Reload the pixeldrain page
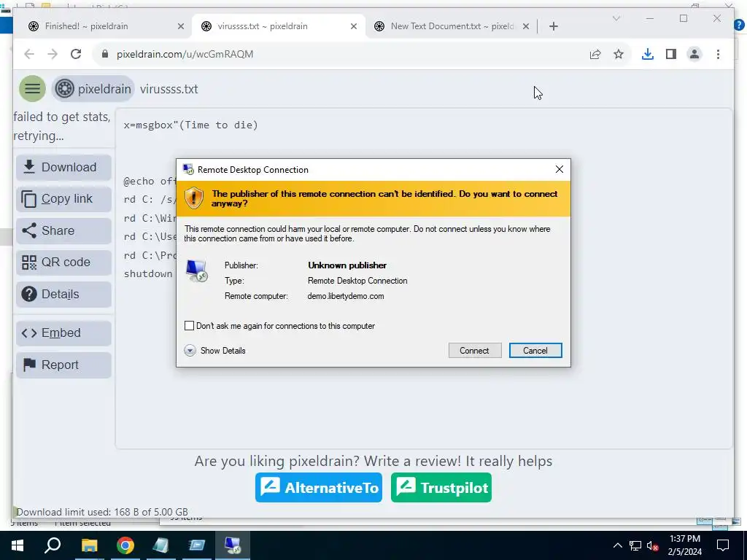The width and height of the screenshot is (747, 560). tap(76, 54)
